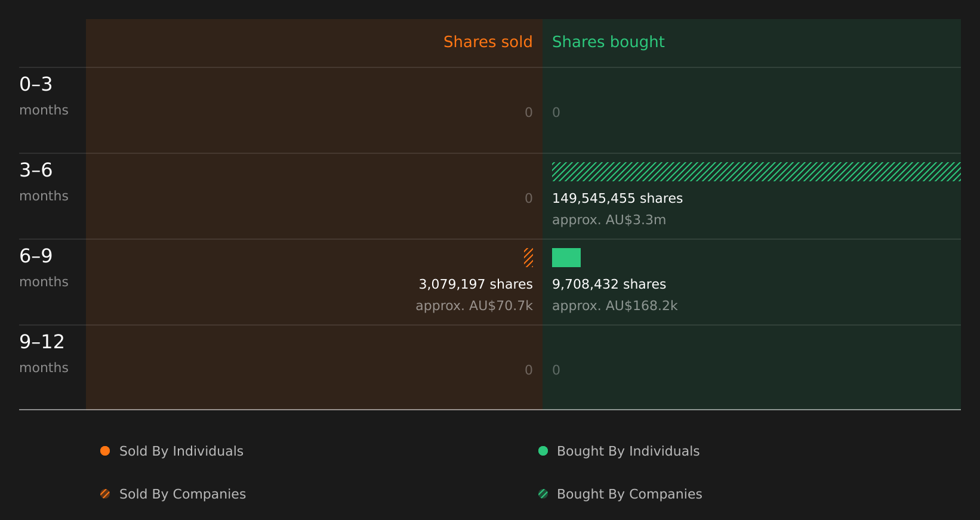
Task: Click the striped Bought By Companies legend icon
Action: (x=543, y=494)
